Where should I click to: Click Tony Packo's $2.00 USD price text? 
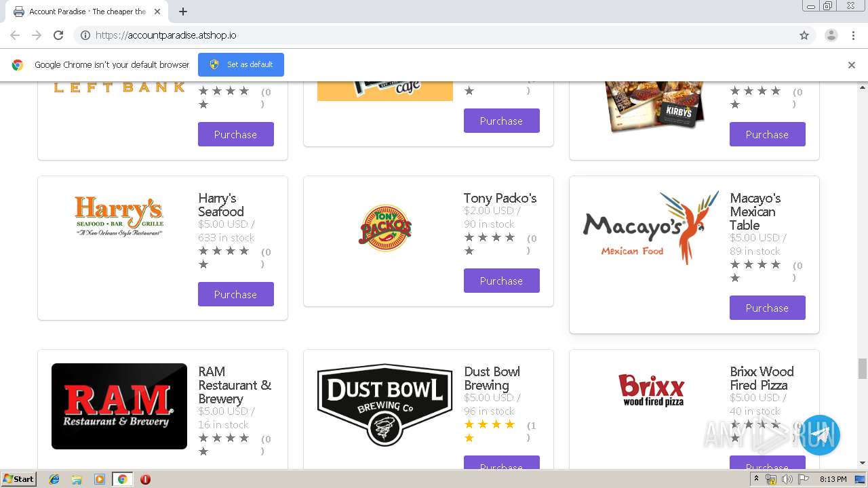click(492, 211)
